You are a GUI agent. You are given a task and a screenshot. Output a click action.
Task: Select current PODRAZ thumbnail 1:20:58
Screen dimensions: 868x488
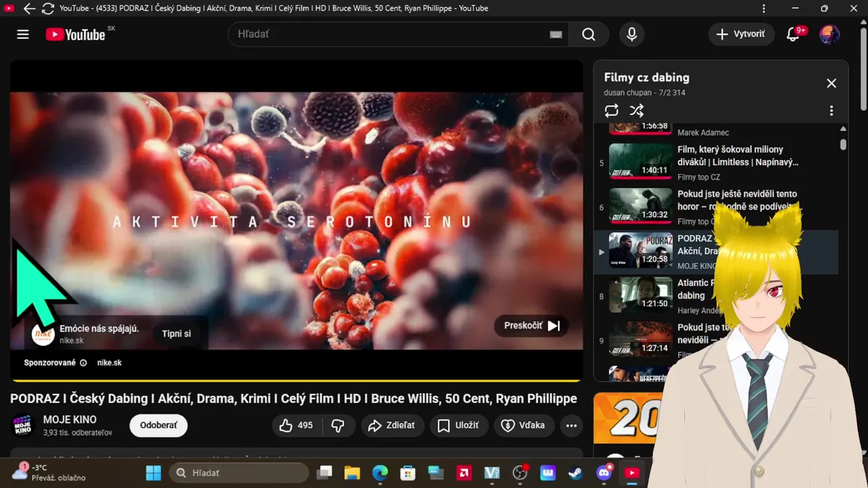point(640,250)
